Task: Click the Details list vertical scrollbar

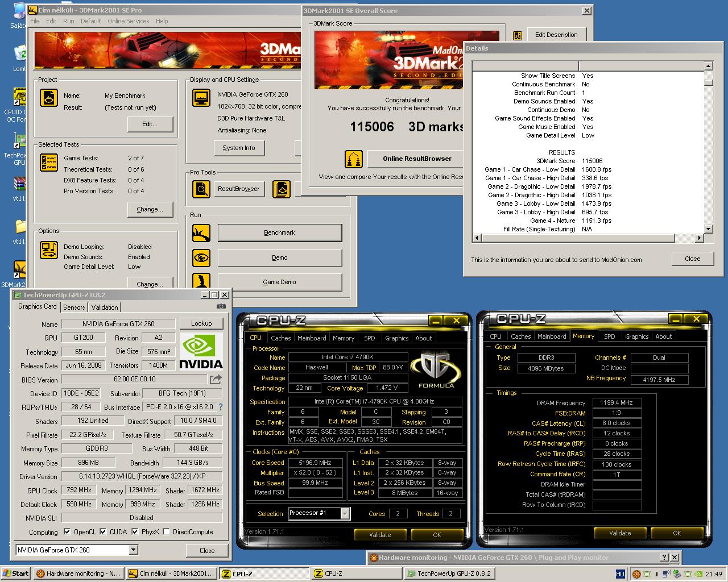Action: point(708,148)
